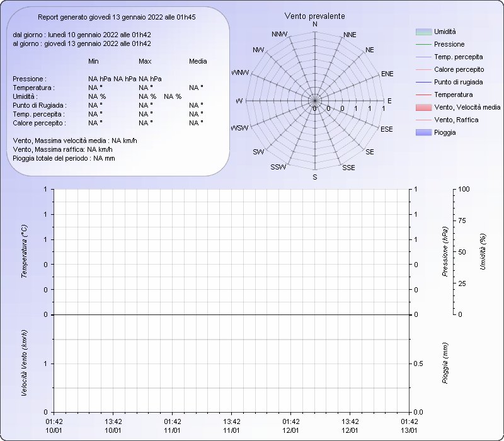504x441 pixels.
Task: Click the 'Umidità :' row label
Action: [25, 96]
